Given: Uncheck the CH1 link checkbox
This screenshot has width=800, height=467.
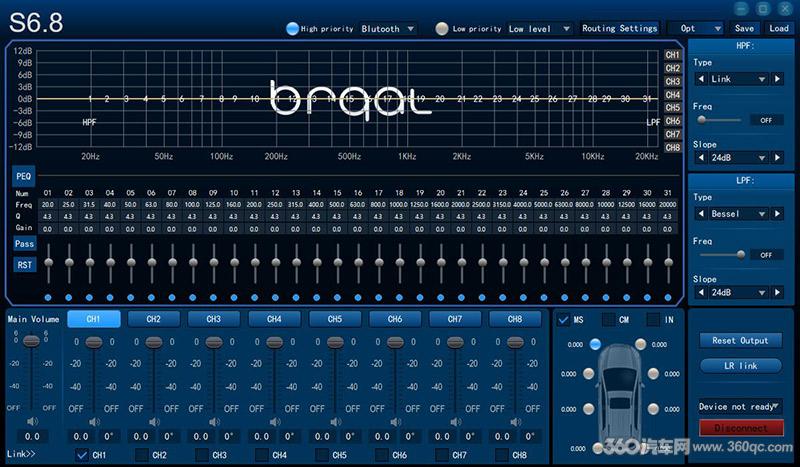Looking at the screenshot, I should (82, 454).
